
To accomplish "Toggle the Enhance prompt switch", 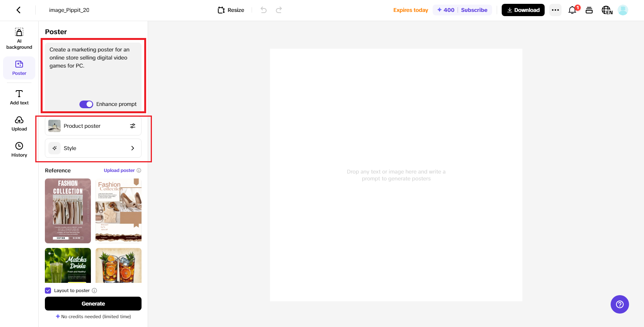I will 86,104.
